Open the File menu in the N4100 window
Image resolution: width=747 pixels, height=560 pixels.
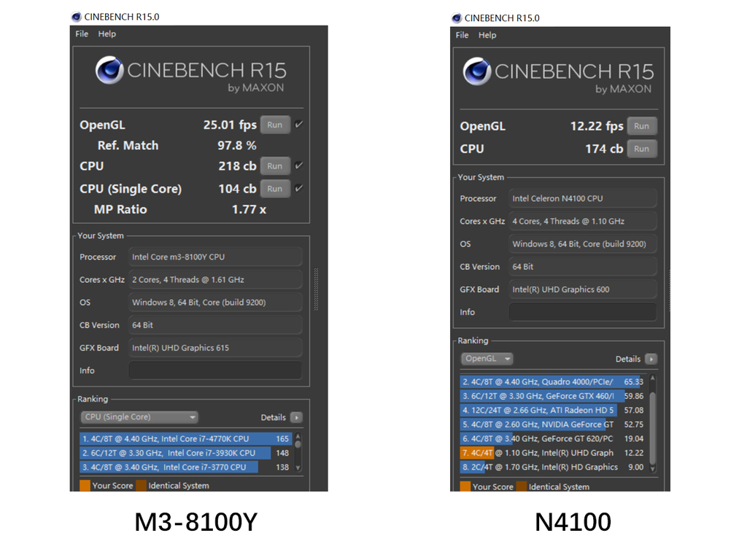pyautogui.click(x=462, y=35)
